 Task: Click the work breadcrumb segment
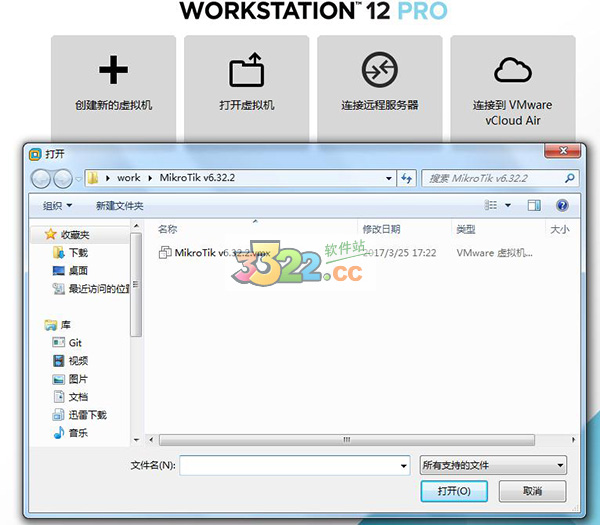coord(129,178)
